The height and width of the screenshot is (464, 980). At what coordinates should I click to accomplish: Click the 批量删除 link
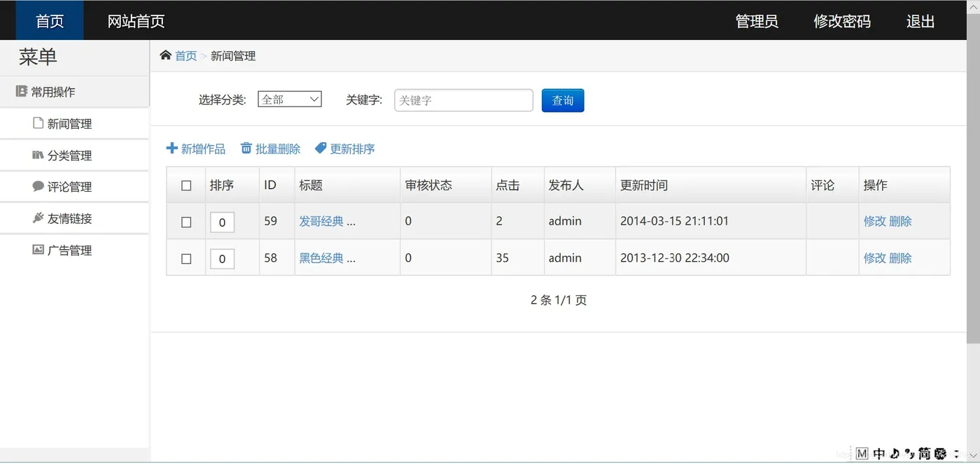point(278,148)
